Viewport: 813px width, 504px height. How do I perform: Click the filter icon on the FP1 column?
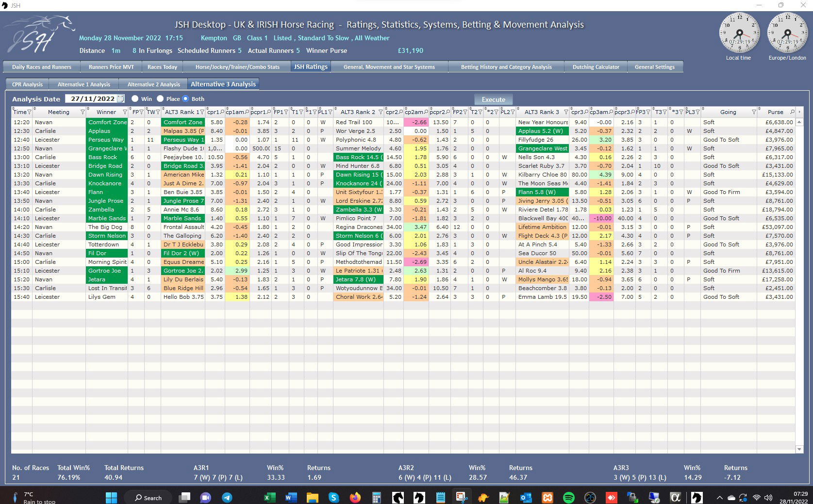[286, 112]
